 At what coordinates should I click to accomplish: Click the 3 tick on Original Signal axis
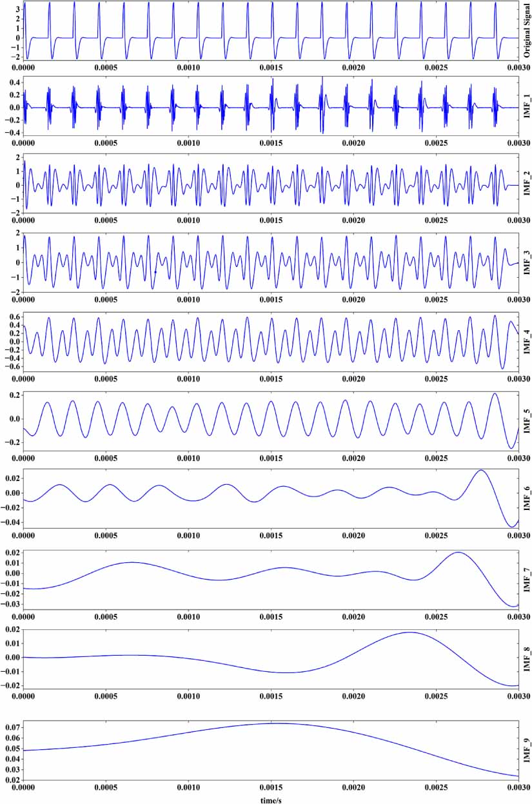coord(17,9)
